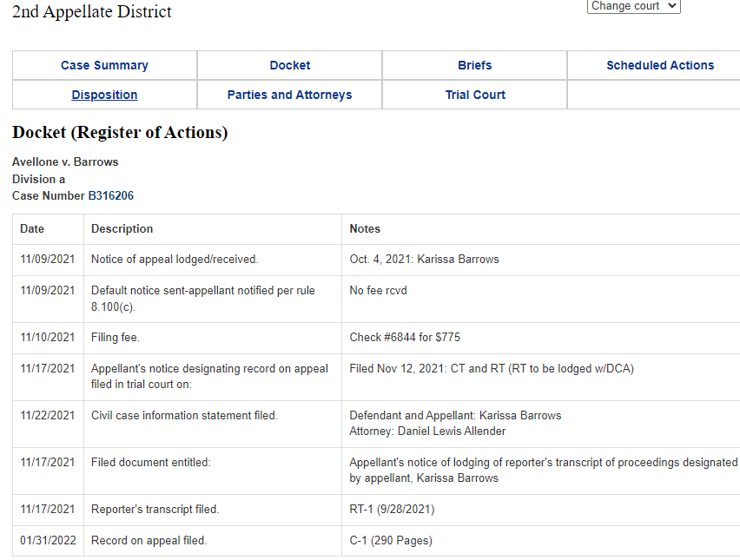Select 'Record on appeal filed.' description
This screenshot has height=560, width=740.
[x=149, y=541]
